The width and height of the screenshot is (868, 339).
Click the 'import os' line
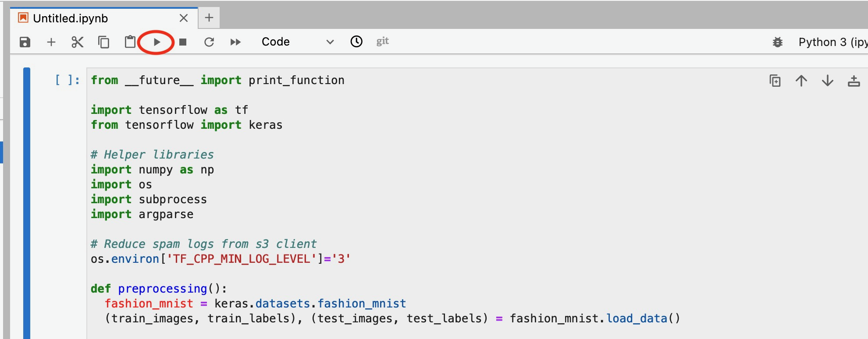(121, 184)
